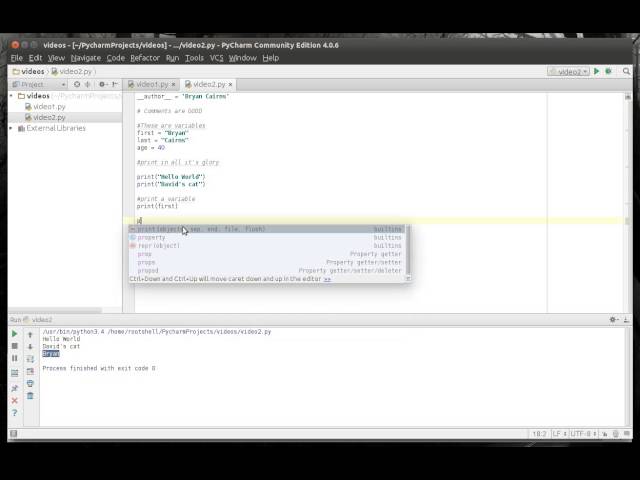Toggle soft wraps in Run console
Image resolution: width=640 pixels, height=480 pixels.
[x=30, y=359]
